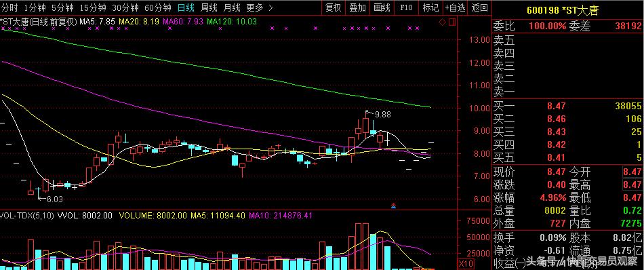
Task: Click the 6.03 low price annotation
Action: pyautogui.click(x=56, y=199)
